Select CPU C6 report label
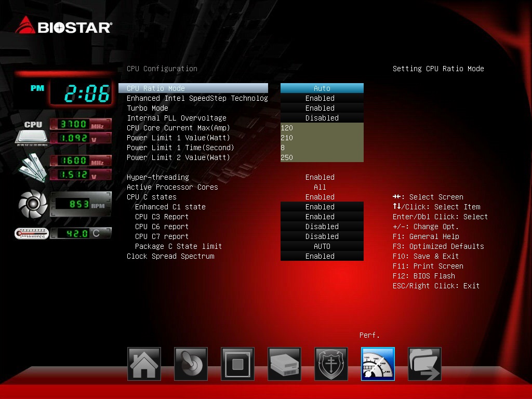Image resolution: width=532 pixels, height=399 pixels. [x=162, y=227]
